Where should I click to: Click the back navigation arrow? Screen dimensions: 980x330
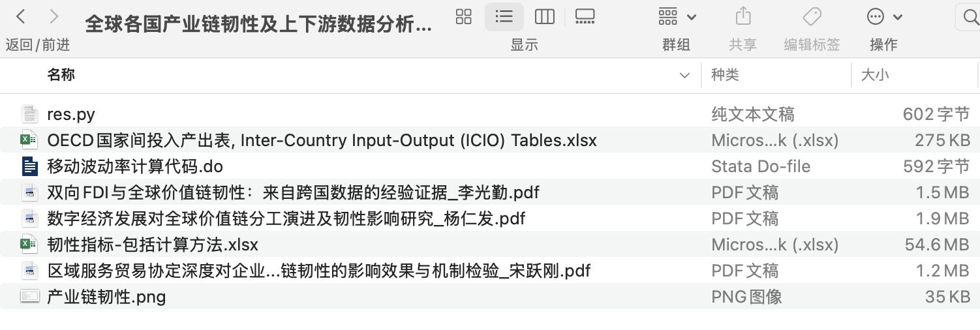tap(21, 17)
